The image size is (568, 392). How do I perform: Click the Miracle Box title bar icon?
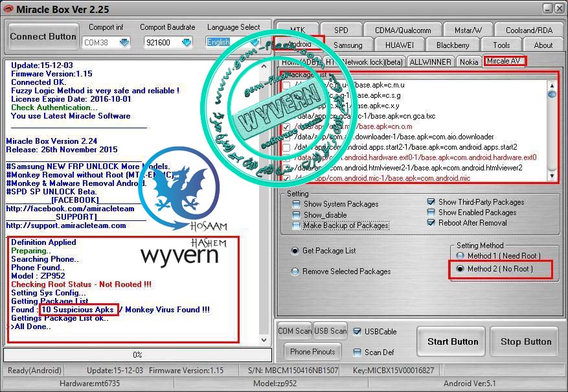8,9
